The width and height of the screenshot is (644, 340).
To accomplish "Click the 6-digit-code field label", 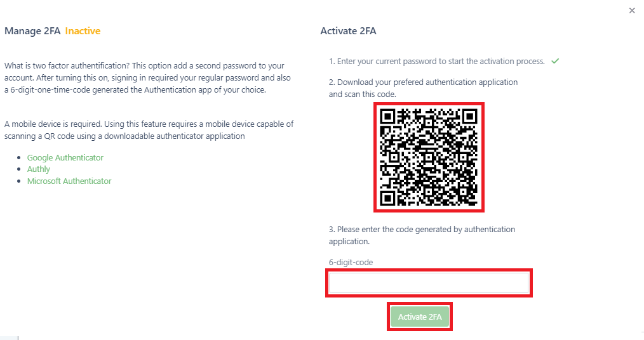I will tap(351, 262).
